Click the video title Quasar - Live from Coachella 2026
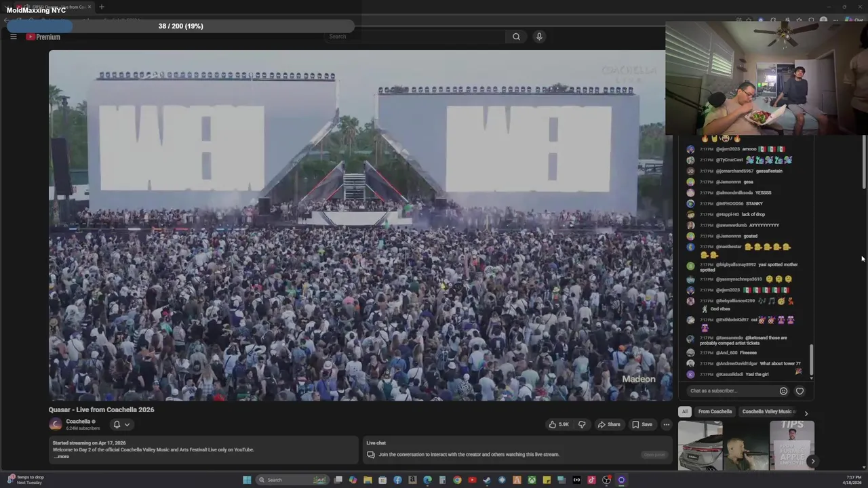Viewport: 868px width, 488px height. pyautogui.click(x=101, y=409)
